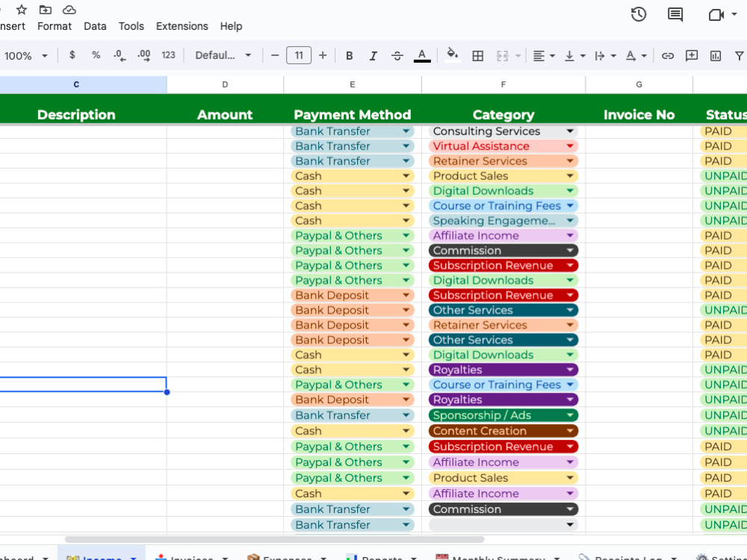Viewport: 747px width, 560px height.
Task: Open the borders tool
Action: click(x=477, y=56)
